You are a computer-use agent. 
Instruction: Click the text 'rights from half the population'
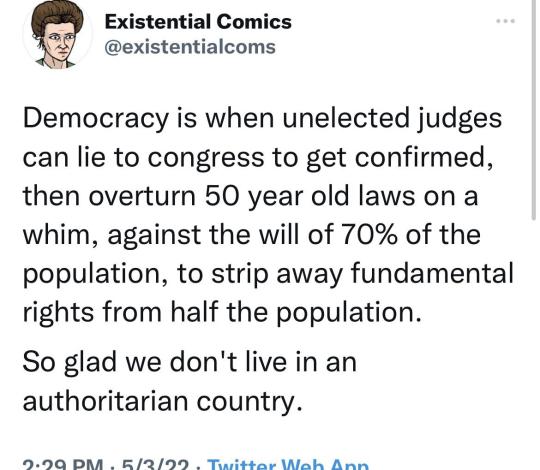[x=222, y=313]
